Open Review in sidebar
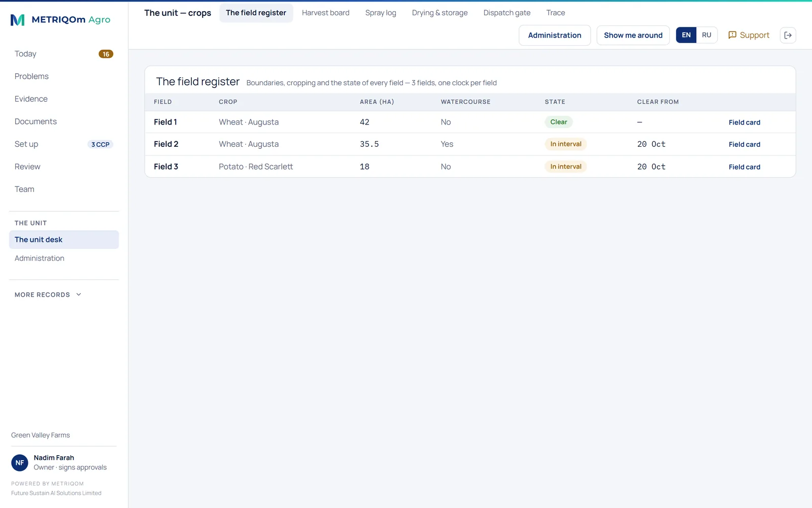This screenshot has width=812, height=508. 64,167
